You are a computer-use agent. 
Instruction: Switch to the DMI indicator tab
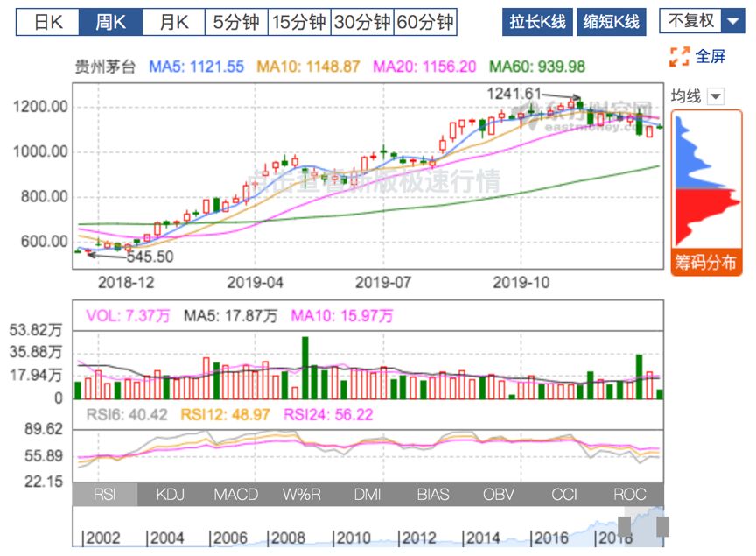coord(367,494)
